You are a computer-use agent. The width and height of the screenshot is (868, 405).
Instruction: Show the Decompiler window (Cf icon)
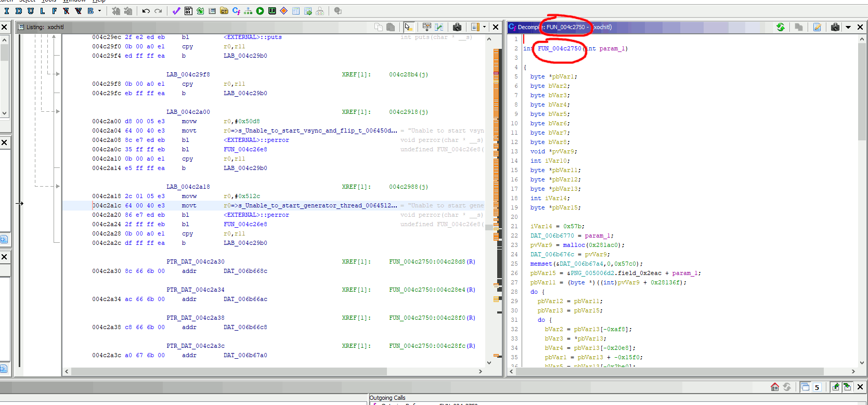click(236, 11)
